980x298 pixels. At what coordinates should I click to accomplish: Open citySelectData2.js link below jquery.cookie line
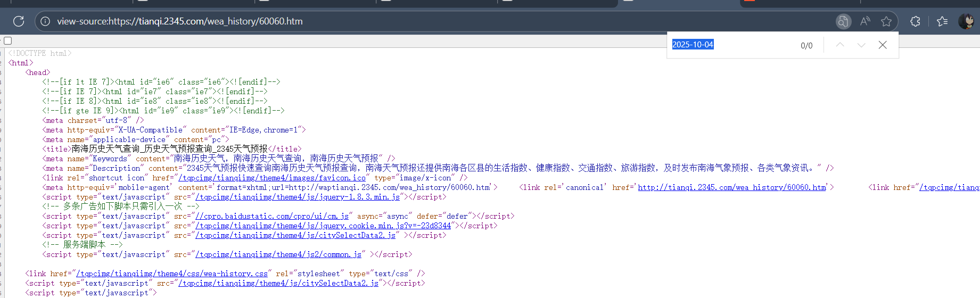(295, 235)
